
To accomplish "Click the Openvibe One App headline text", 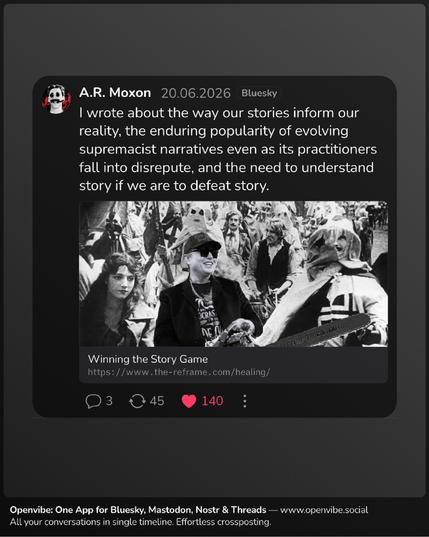I will pyautogui.click(x=138, y=510).
